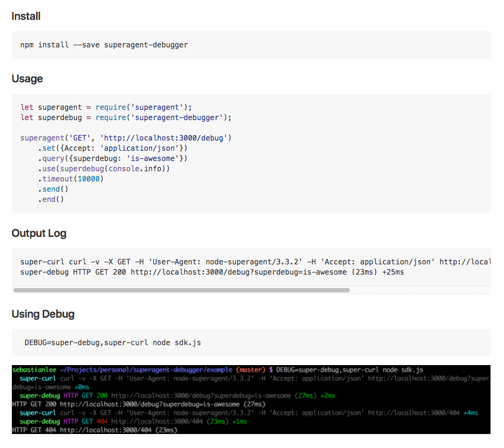Click the .send() line

click(53, 189)
